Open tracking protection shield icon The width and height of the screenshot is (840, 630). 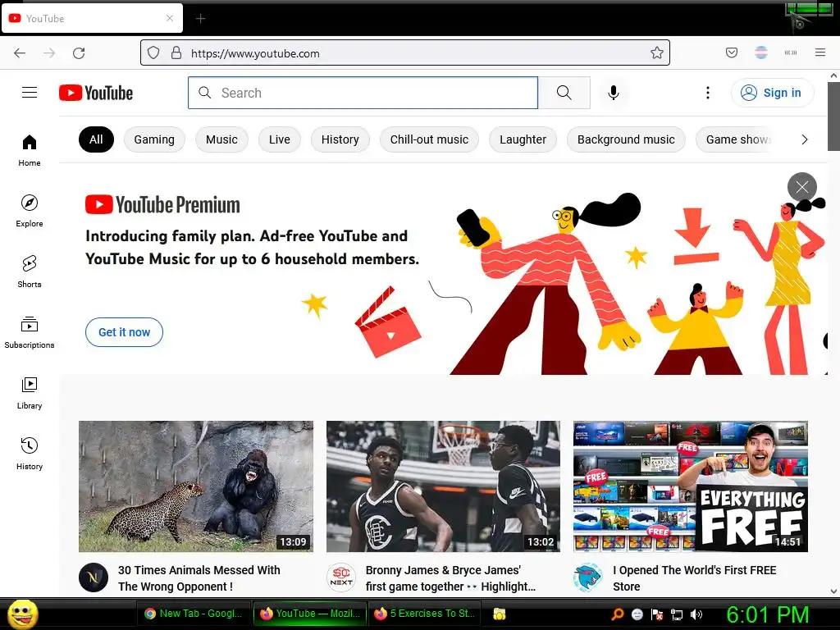point(153,52)
